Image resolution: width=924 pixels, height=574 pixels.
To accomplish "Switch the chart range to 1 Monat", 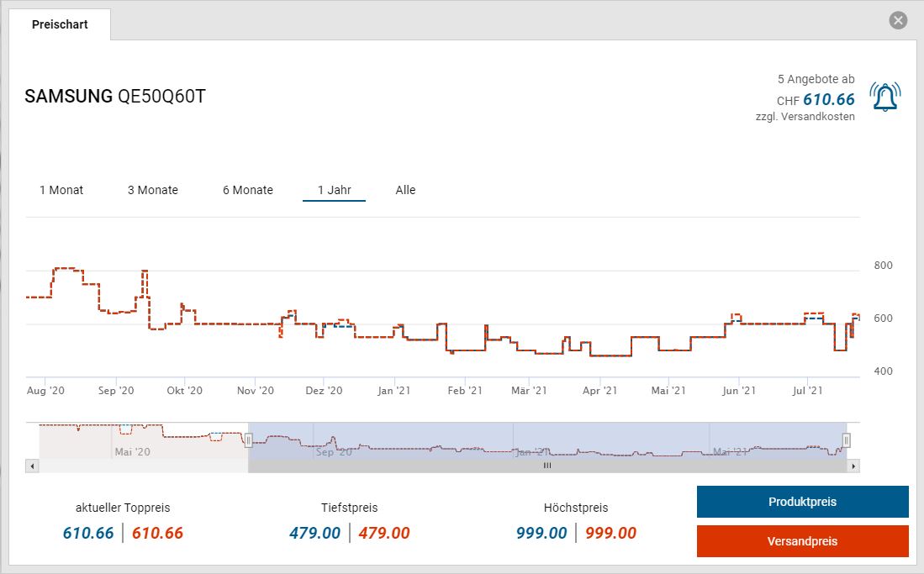I will pyautogui.click(x=61, y=190).
